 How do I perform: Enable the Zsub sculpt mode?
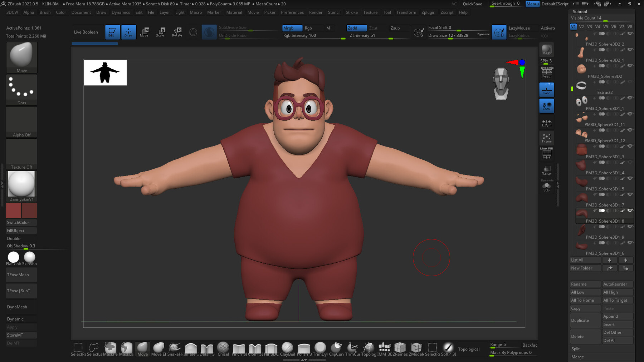click(x=395, y=28)
